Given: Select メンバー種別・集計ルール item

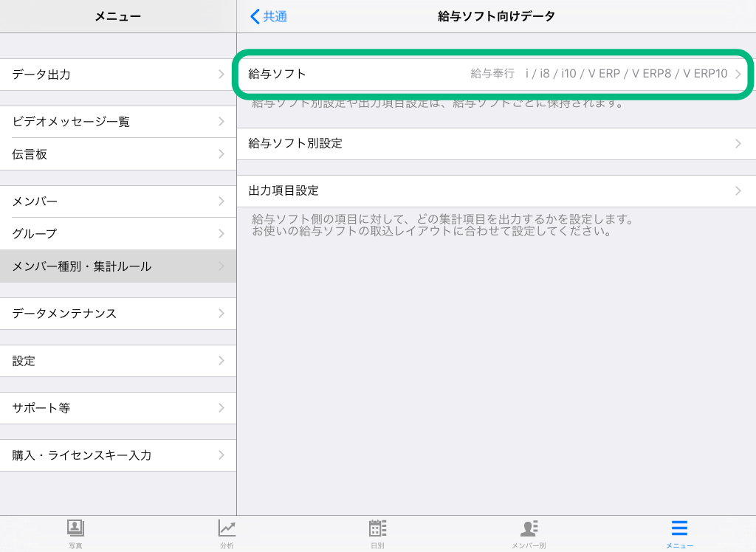Looking at the screenshot, I should [118, 266].
